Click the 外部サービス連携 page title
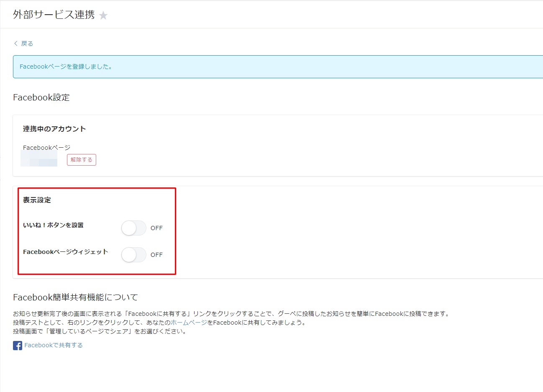This screenshot has height=392, width=543. pos(54,15)
